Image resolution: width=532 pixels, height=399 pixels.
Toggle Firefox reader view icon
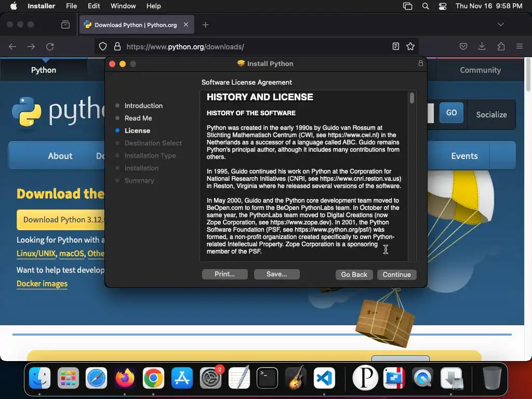[395, 46]
